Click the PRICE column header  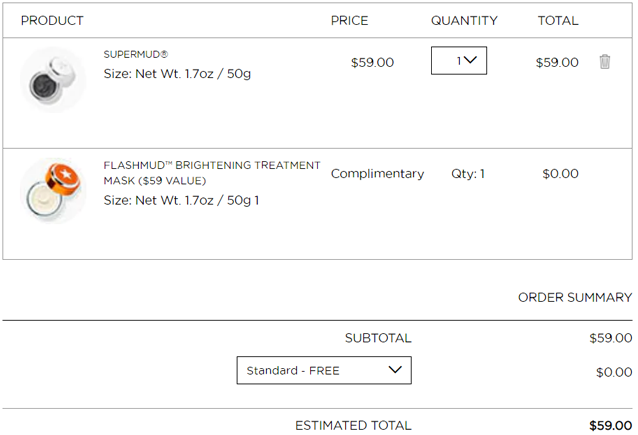(349, 20)
